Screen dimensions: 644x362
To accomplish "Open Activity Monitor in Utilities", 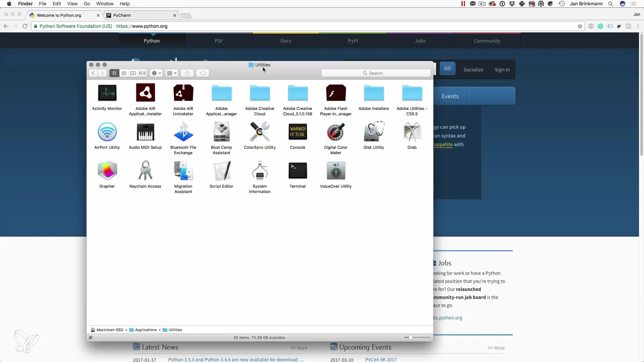I will (x=107, y=93).
